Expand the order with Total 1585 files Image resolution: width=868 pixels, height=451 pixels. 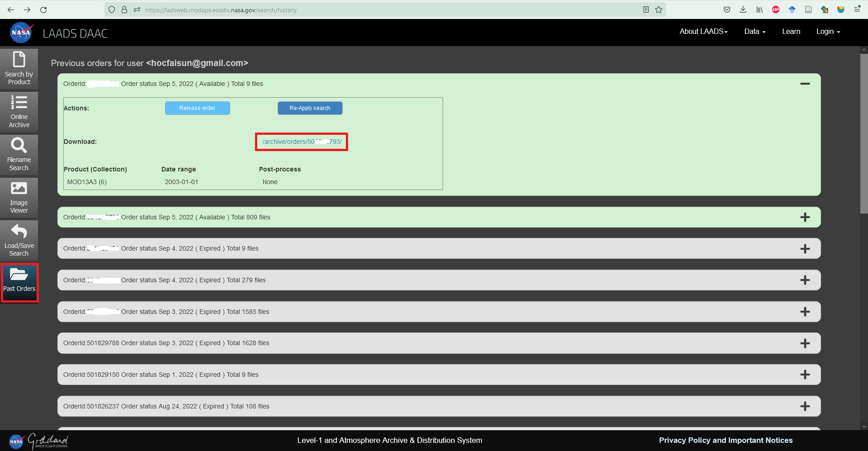805,312
